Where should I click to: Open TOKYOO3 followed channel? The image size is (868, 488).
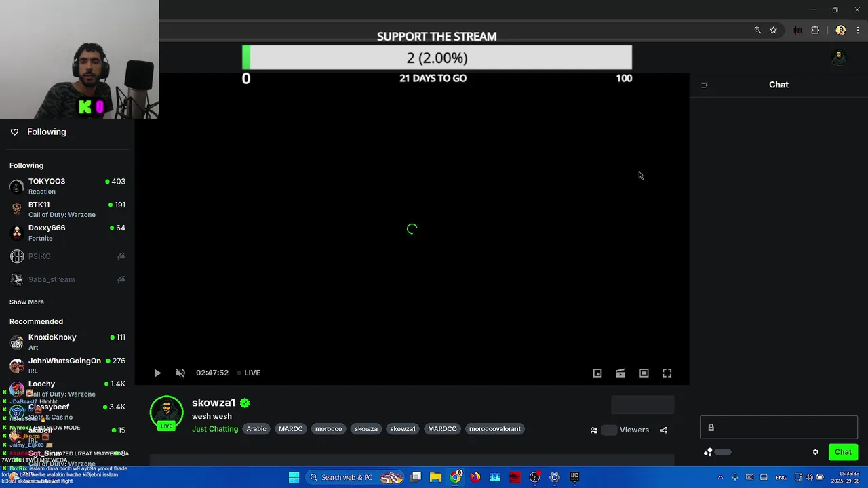67,186
